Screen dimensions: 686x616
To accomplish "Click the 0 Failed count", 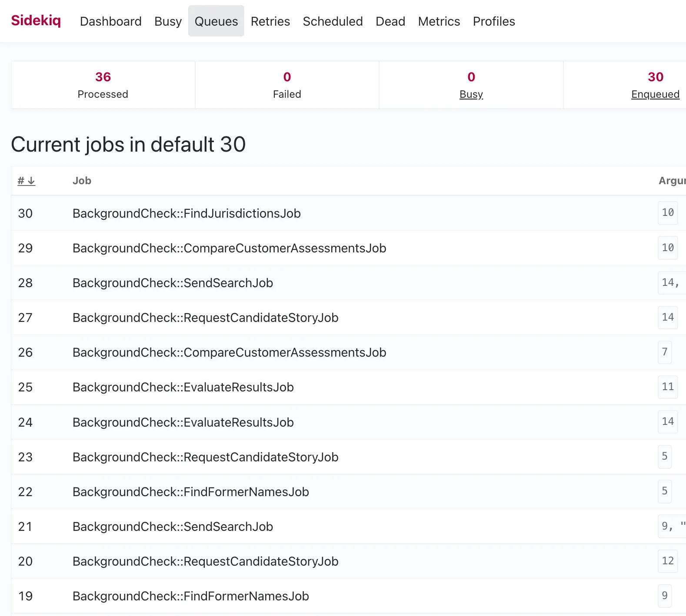I will [287, 77].
